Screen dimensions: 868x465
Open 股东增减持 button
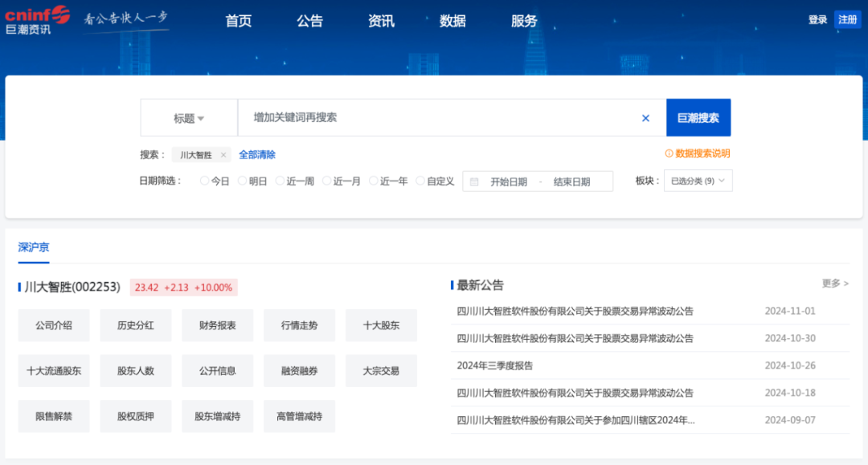click(x=218, y=416)
